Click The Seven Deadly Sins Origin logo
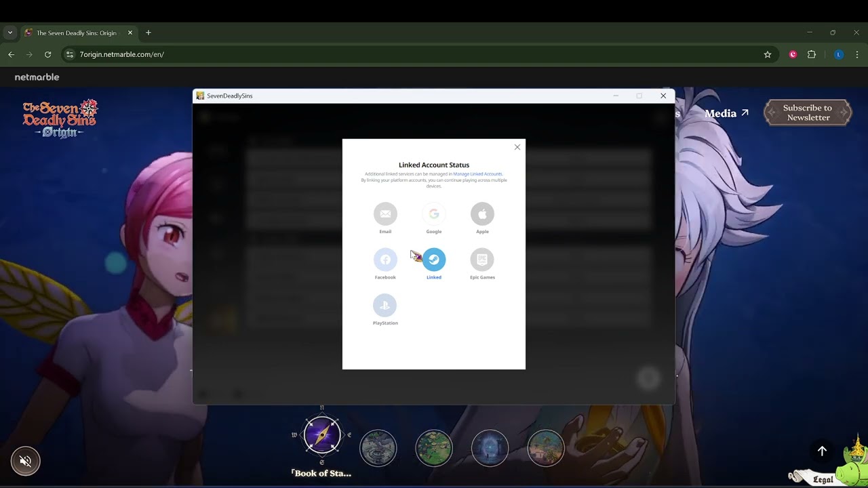This screenshot has height=488, width=868. (x=60, y=119)
